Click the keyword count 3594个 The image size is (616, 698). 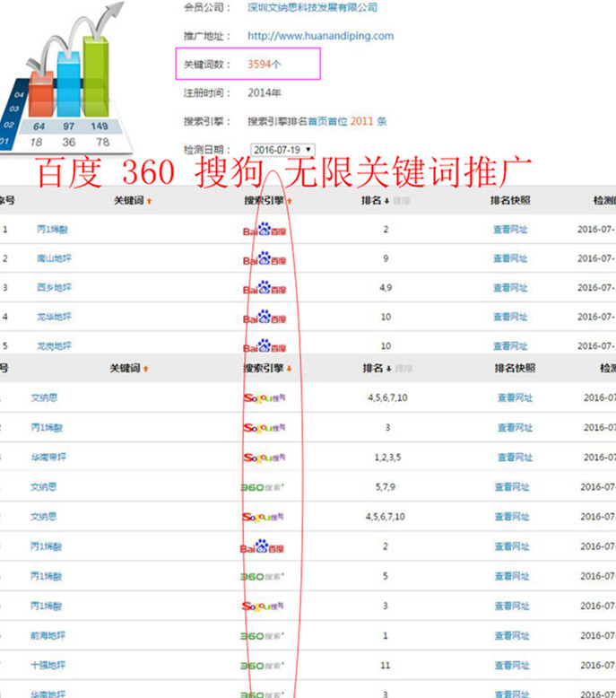pyautogui.click(x=265, y=64)
